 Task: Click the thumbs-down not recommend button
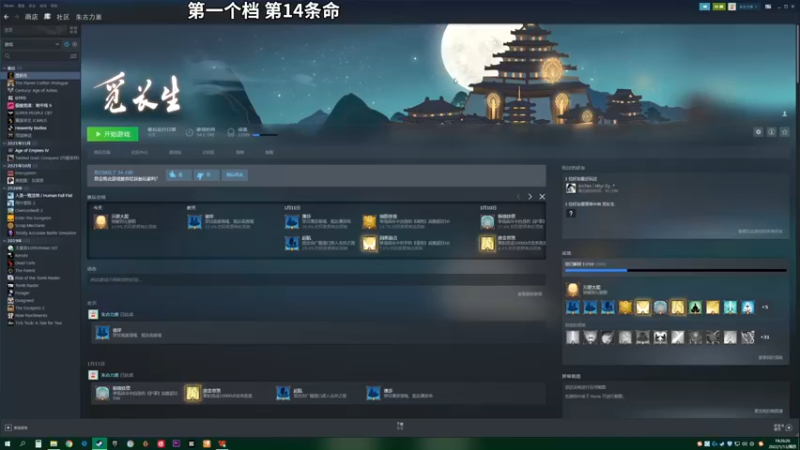(206, 175)
